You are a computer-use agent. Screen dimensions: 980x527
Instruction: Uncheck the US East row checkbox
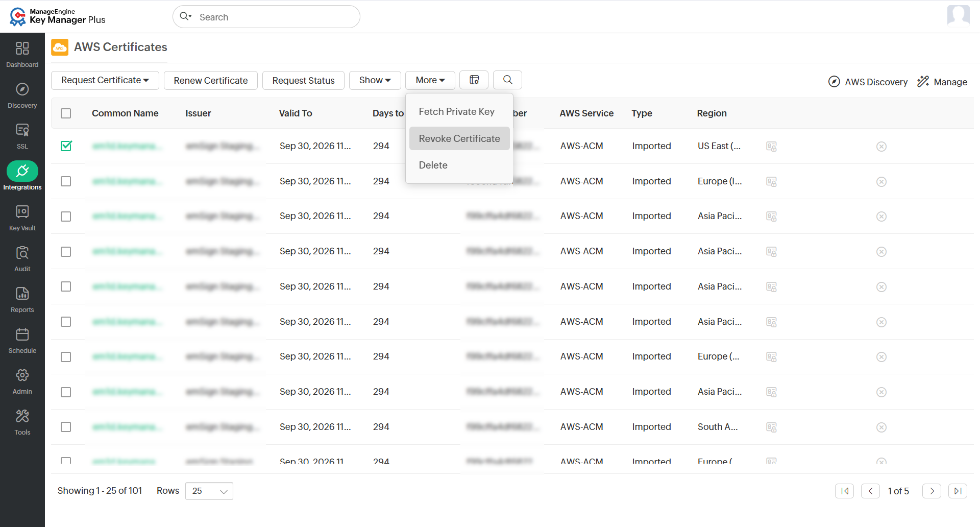(x=66, y=146)
